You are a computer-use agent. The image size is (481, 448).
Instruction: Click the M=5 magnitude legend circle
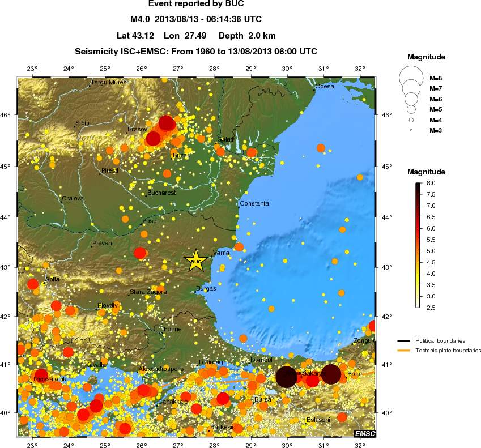pyautogui.click(x=411, y=109)
